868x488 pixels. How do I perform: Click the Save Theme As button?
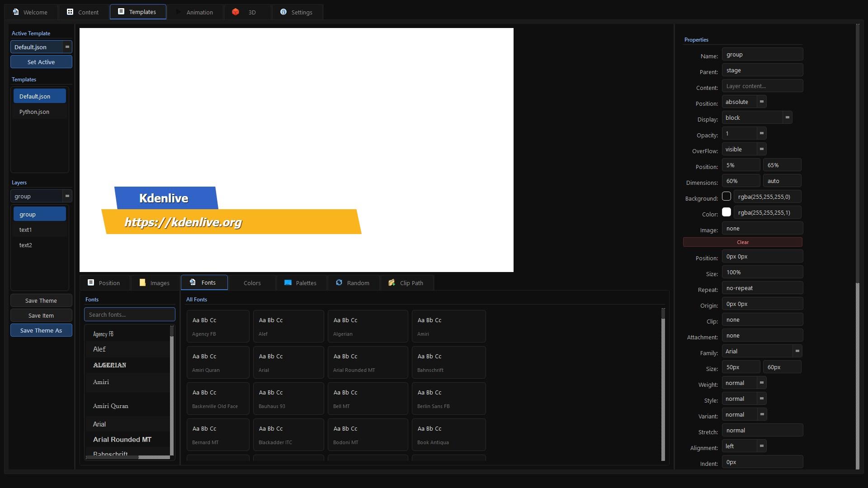pos(41,330)
